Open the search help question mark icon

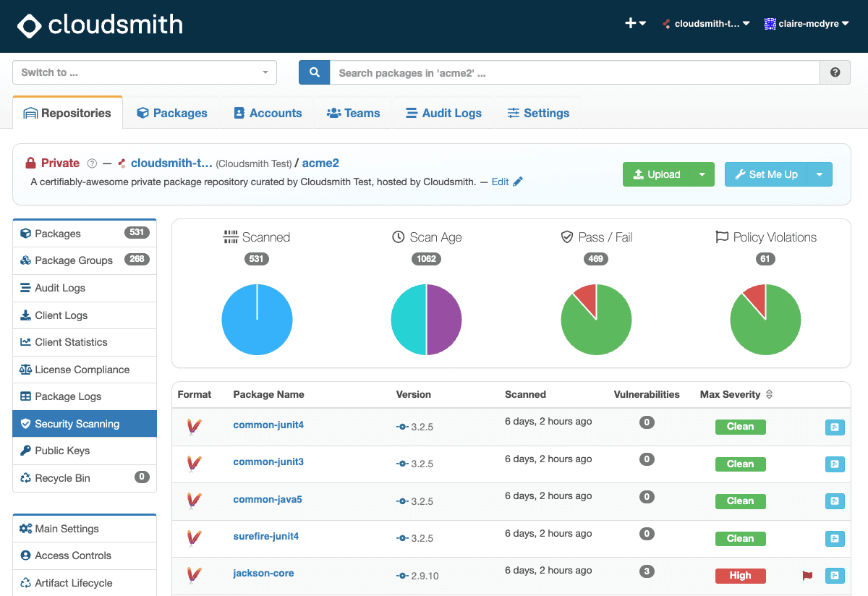point(835,72)
